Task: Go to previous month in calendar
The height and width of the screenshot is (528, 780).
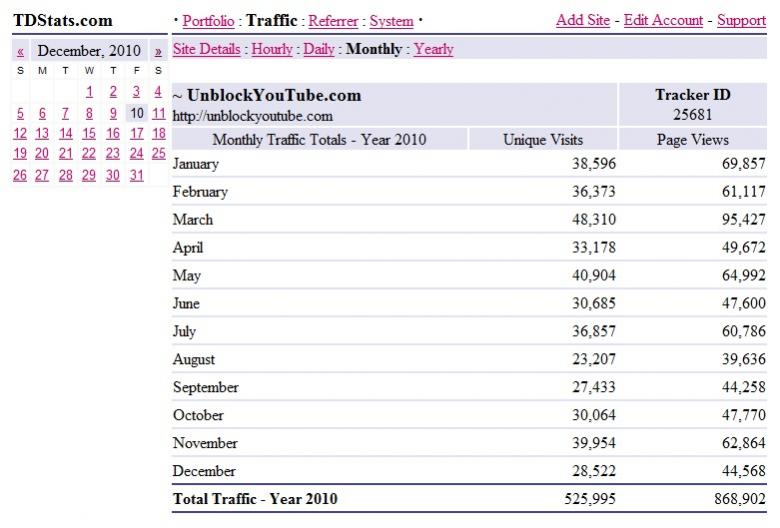Action: click(x=20, y=51)
